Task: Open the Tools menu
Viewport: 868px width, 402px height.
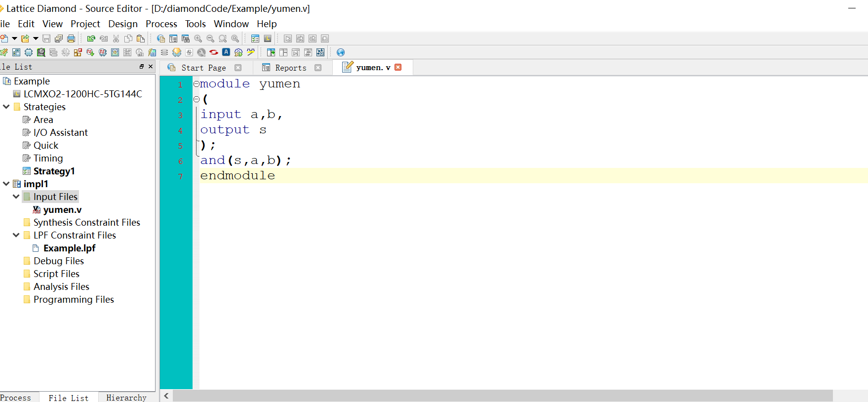Action: 196,24
